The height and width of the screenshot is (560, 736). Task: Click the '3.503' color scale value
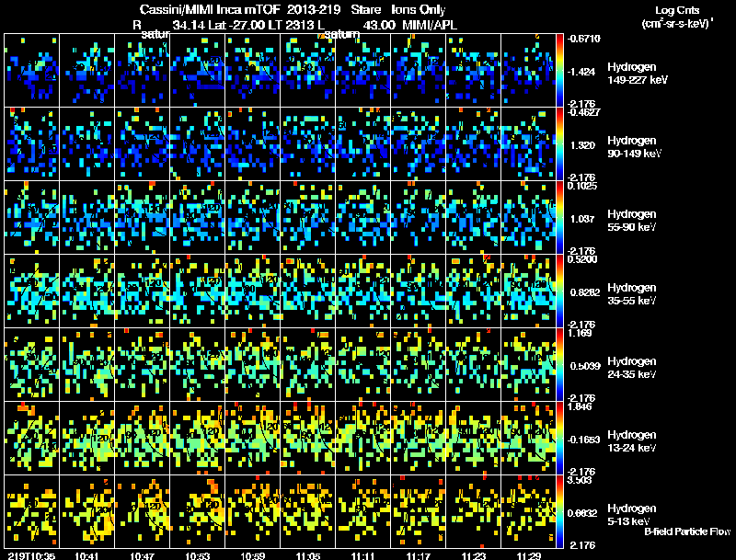pyautogui.click(x=580, y=480)
